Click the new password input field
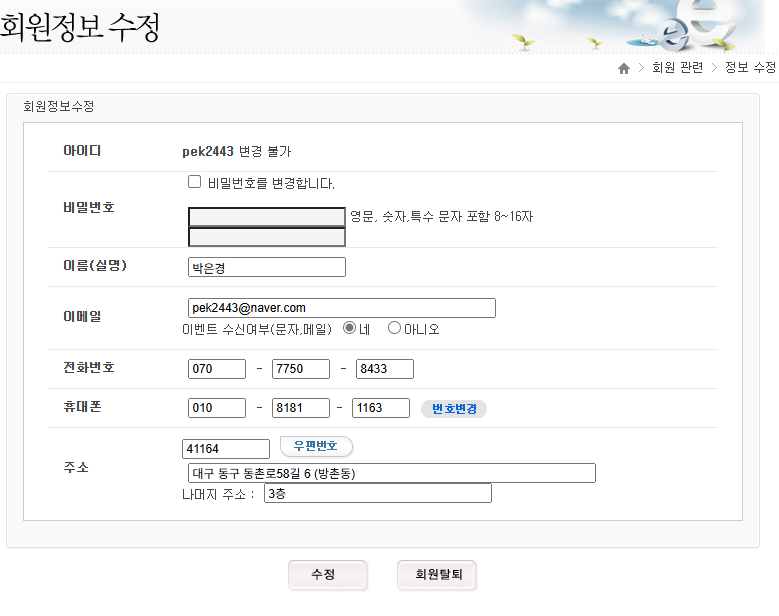Screen dimensions: 779x616 [x=267, y=217]
